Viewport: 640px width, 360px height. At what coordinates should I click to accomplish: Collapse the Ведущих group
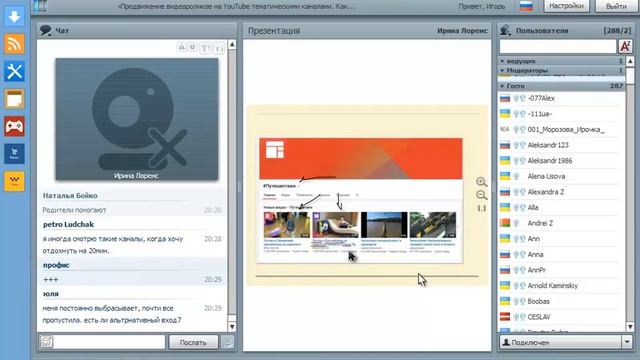[x=502, y=61]
